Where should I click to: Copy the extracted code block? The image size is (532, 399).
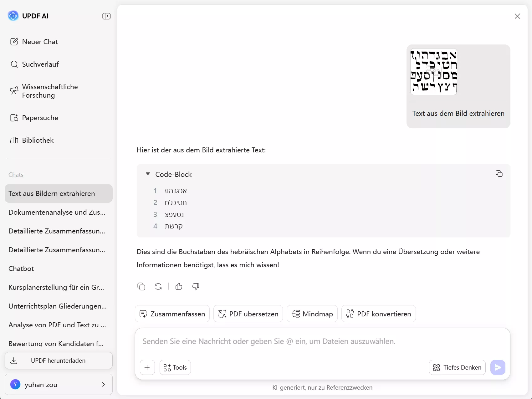pos(499,173)
